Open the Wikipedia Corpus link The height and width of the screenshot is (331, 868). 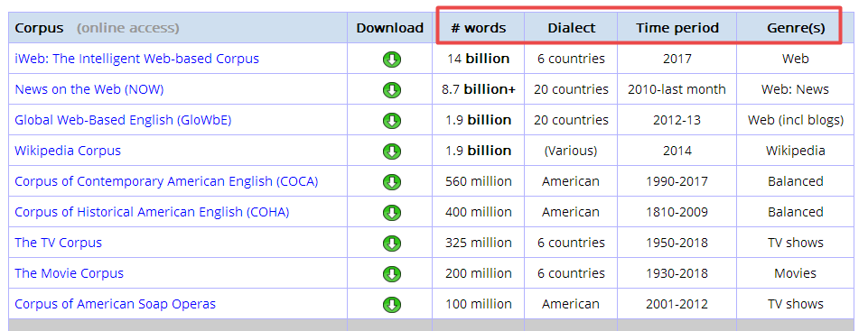click(68, 151)
